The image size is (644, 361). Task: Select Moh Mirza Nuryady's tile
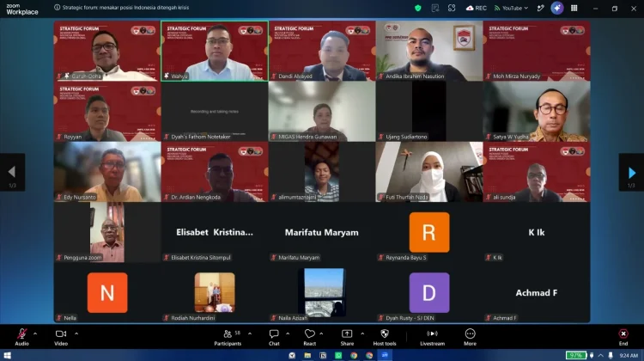click(537, 51)
